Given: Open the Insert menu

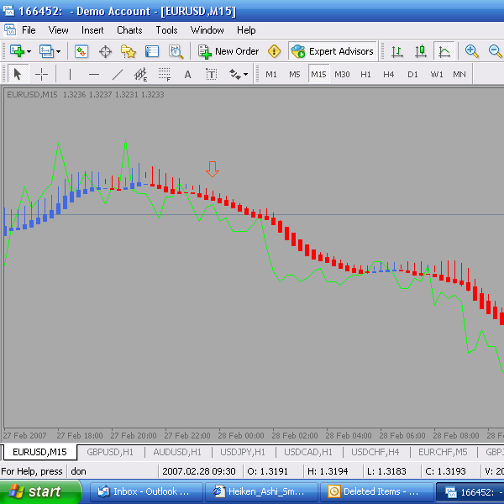Looking at the screenshot, I should point(92,30).
